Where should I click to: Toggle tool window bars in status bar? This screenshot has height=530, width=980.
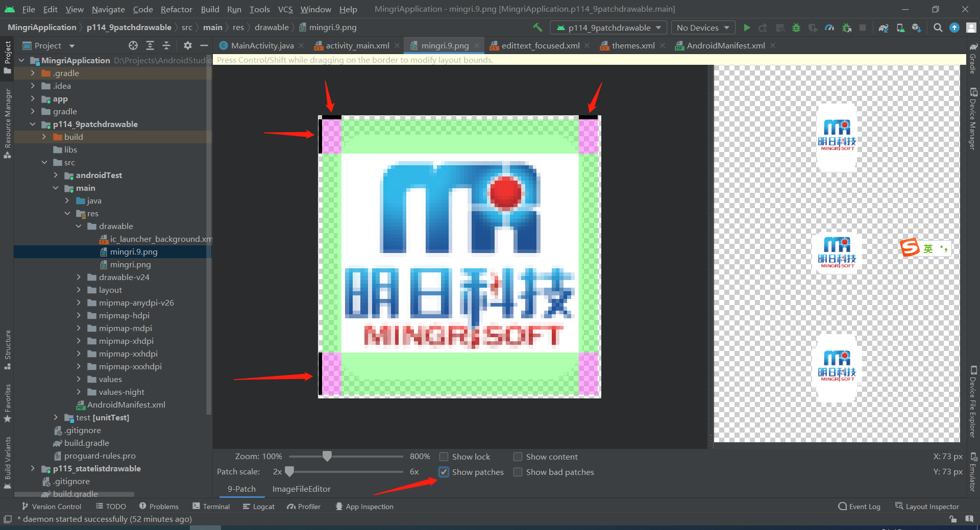coord(8,519)
